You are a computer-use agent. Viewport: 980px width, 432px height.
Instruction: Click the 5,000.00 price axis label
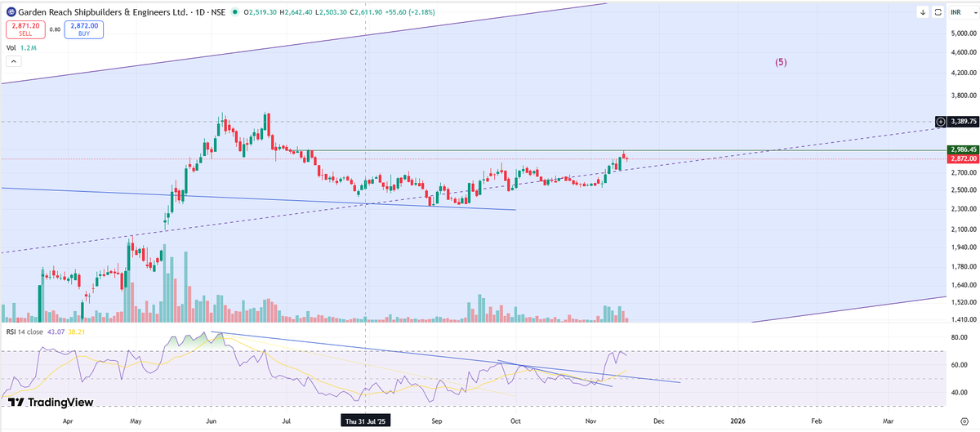[x=963, y=33]
